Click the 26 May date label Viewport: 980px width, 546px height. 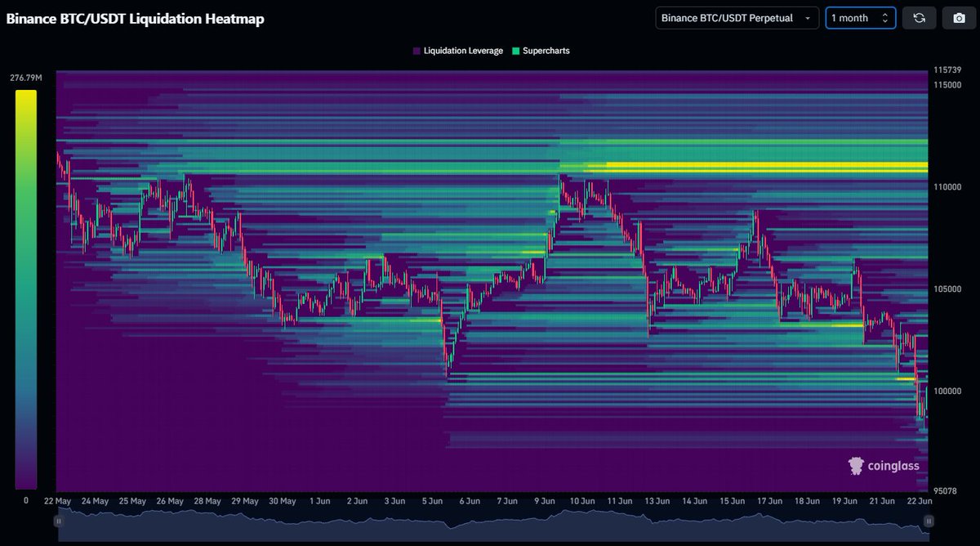170,501
